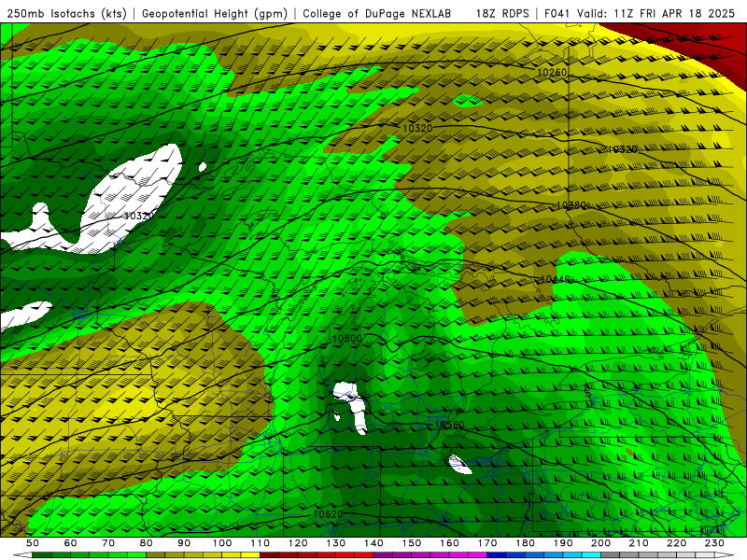Click the "250mb Isotachs (kts)" title text
Screen dimensions: 747x560
click(67, 14)
